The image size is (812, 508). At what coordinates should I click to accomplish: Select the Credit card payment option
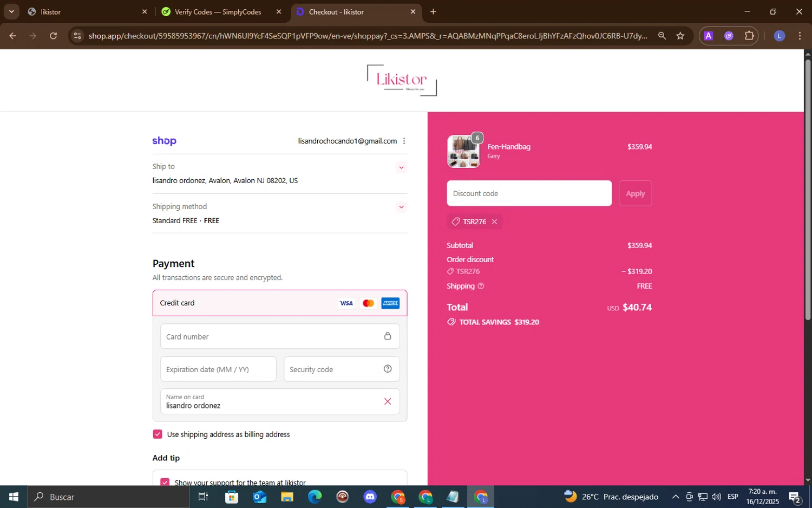280,303
